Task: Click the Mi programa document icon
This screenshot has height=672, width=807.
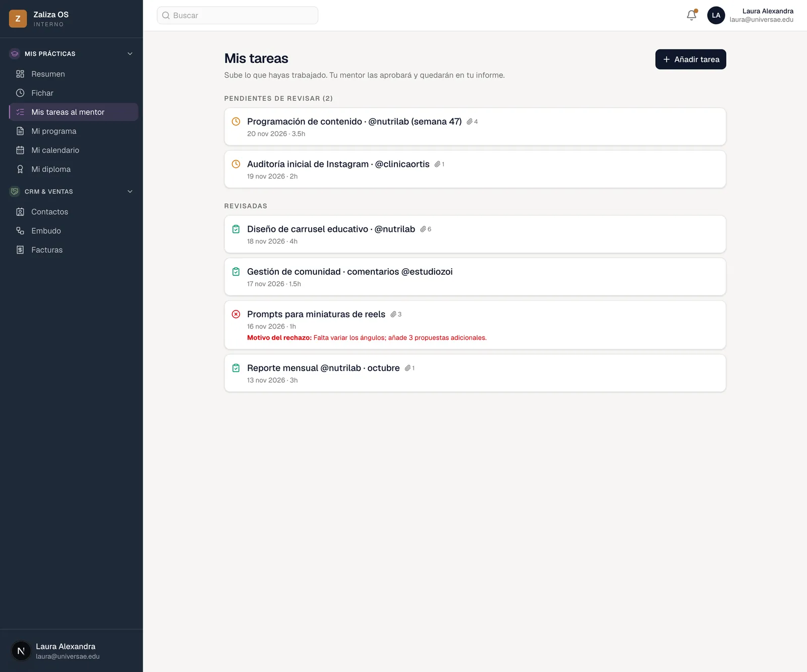Action: click(20, 131)
